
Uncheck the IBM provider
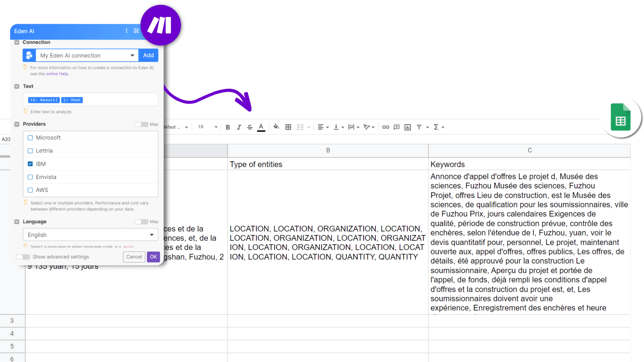pos(30,164)
